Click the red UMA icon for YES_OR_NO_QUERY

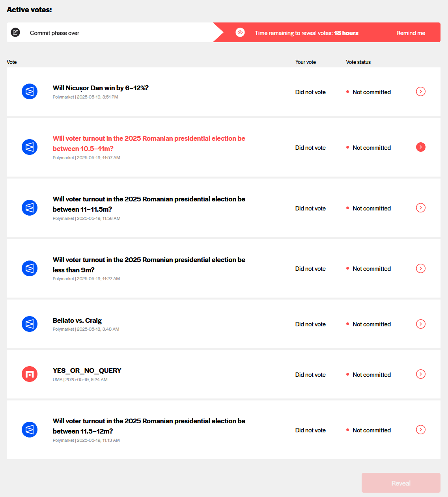[x=30, y=374]
